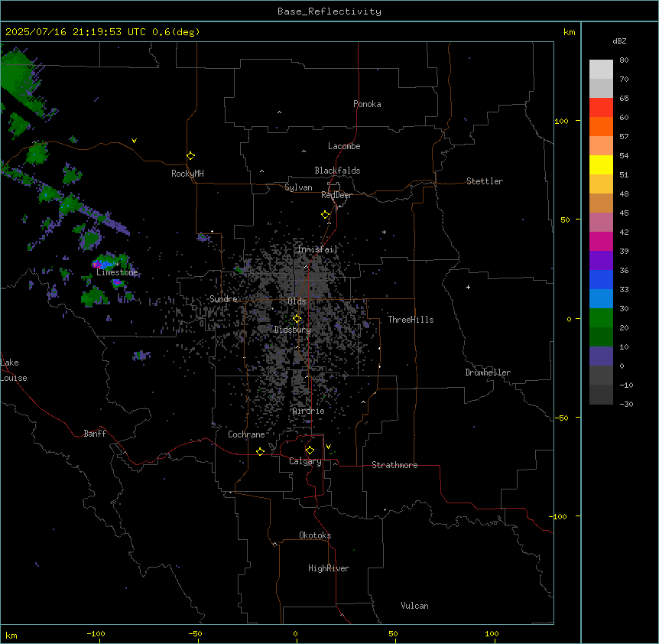Click the yellow diamond marker between Olds and Didsbury
This screenshot has width=659, height=644.
coord(297,318)
